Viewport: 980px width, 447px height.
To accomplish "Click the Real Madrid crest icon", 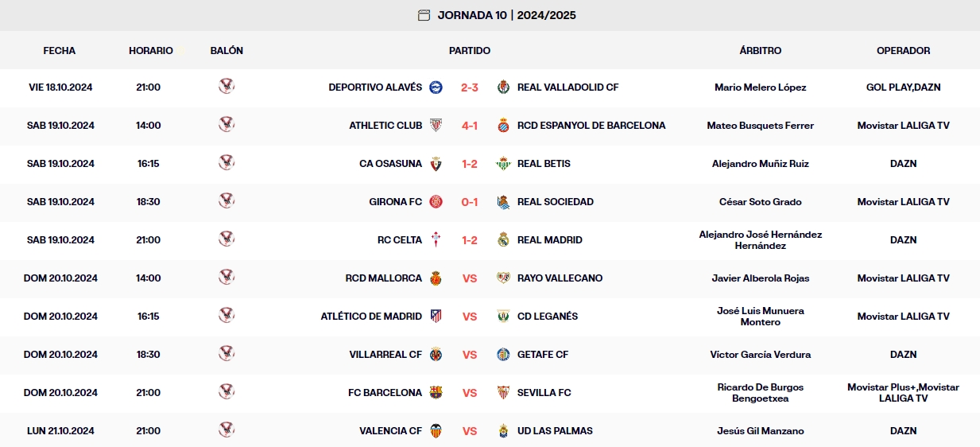I will pos(503,240).
